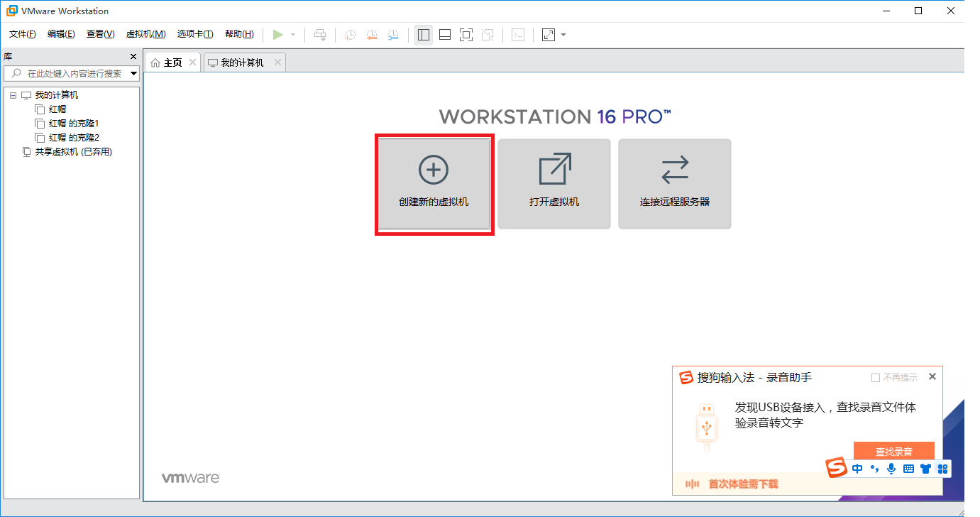Click the Unity mode toolbar icon
Image resolution: width=980 pixels, height=517 pixels.
pyautogui.click(x=488, y=35)
